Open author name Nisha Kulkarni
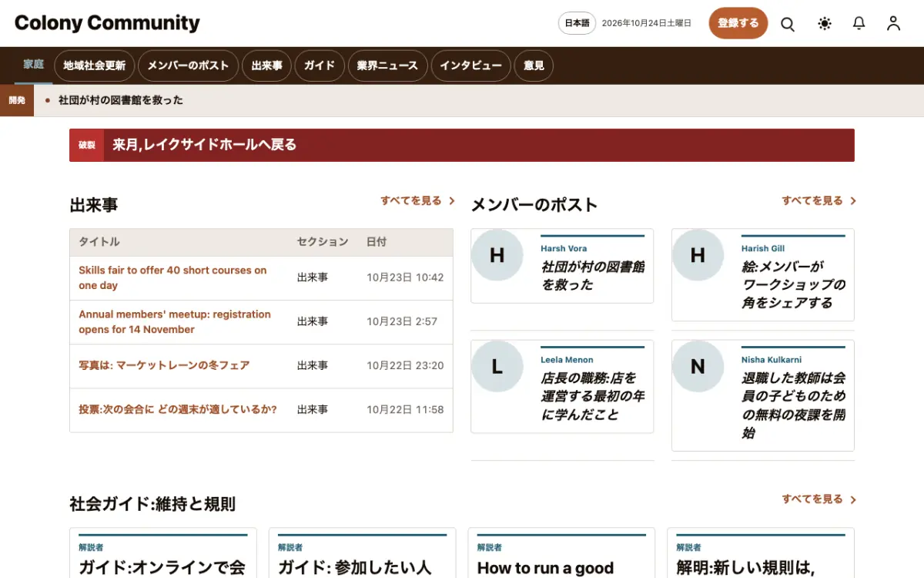The width and height of the screenshot is (924, 578). (x=772, y=360)
